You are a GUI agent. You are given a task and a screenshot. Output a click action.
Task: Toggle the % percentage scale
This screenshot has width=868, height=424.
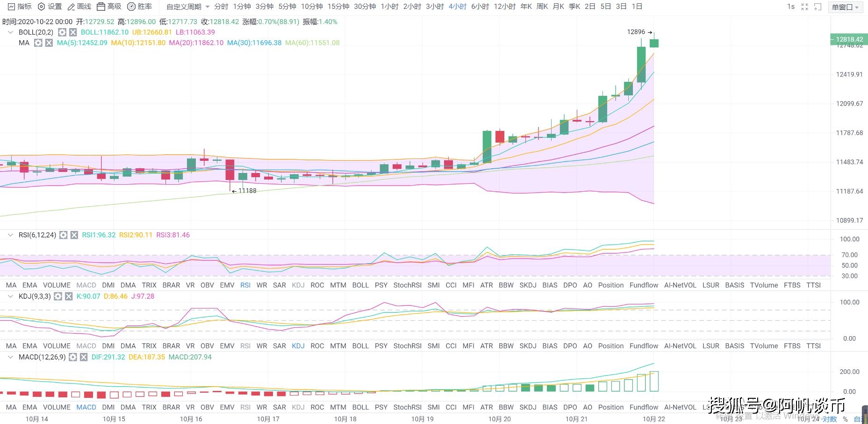pos(845,419)
